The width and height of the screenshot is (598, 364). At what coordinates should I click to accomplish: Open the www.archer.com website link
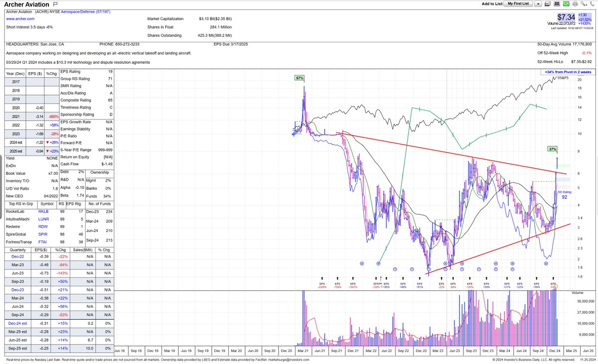click(19, 19)
